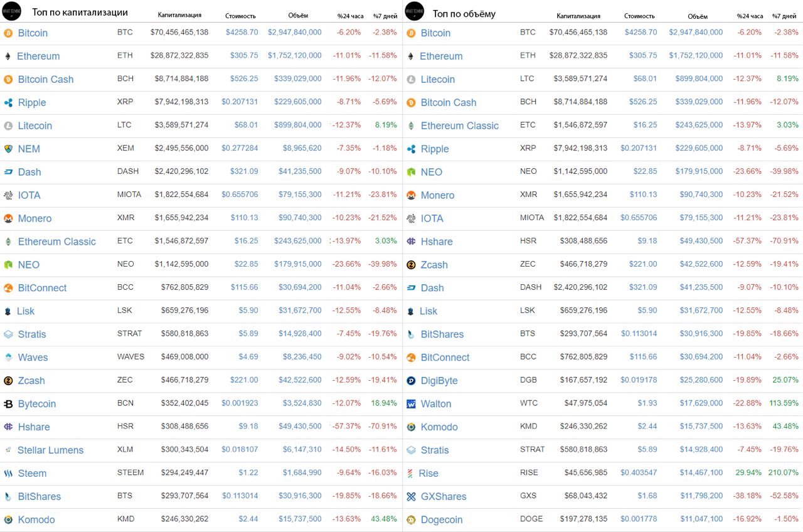Open the Dogecoin coin link
Image resolution: width=803 pixels, height=532 pixels.
[x=442, y=520]
